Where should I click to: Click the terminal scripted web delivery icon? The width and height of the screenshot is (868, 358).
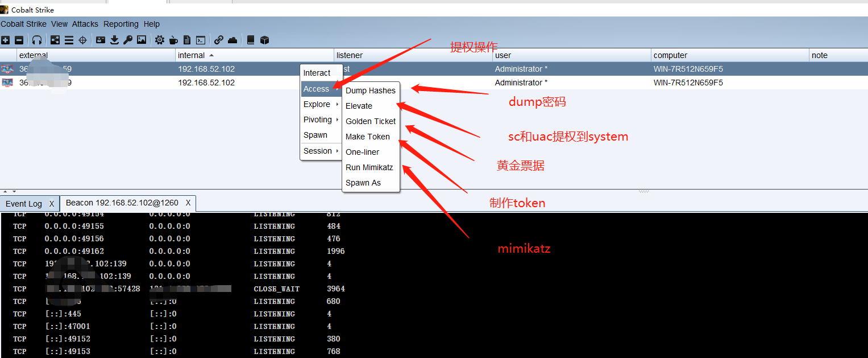(201, 40)
